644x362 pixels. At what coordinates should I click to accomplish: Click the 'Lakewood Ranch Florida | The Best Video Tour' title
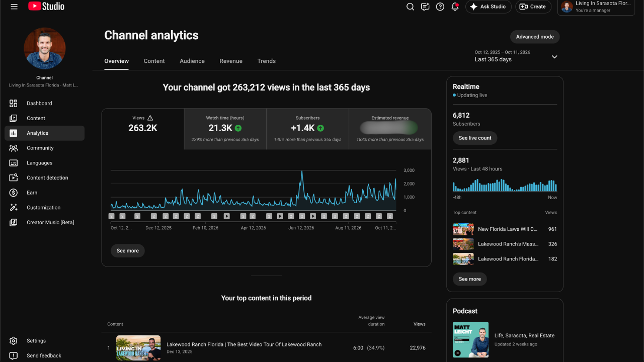click(244, 344)
